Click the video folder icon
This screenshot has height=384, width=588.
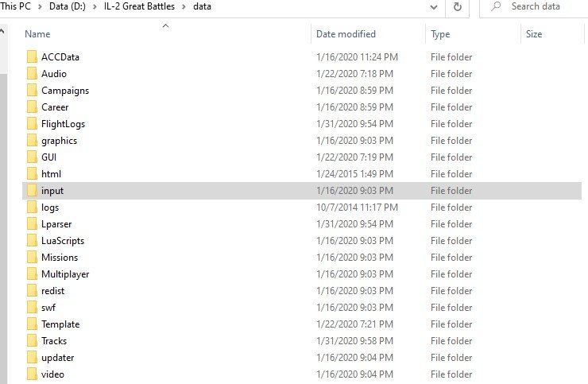(x=33, y=374)
